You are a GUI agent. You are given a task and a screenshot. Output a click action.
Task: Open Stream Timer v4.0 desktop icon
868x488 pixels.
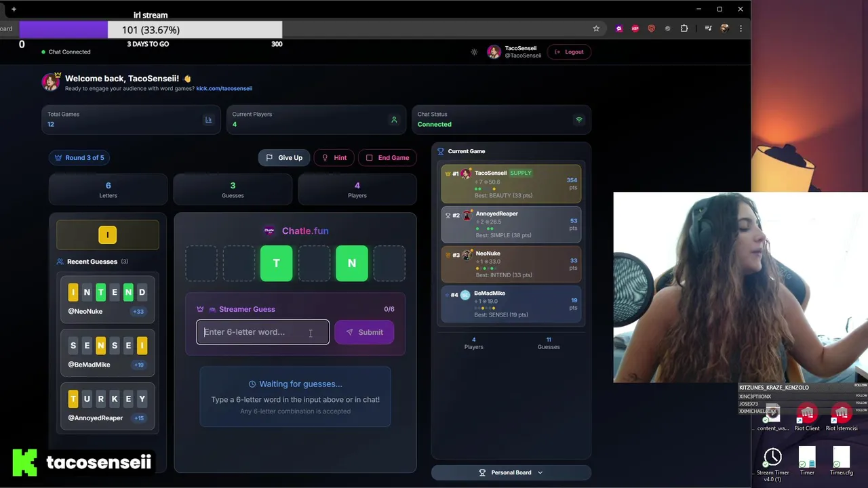pos(772,464)
